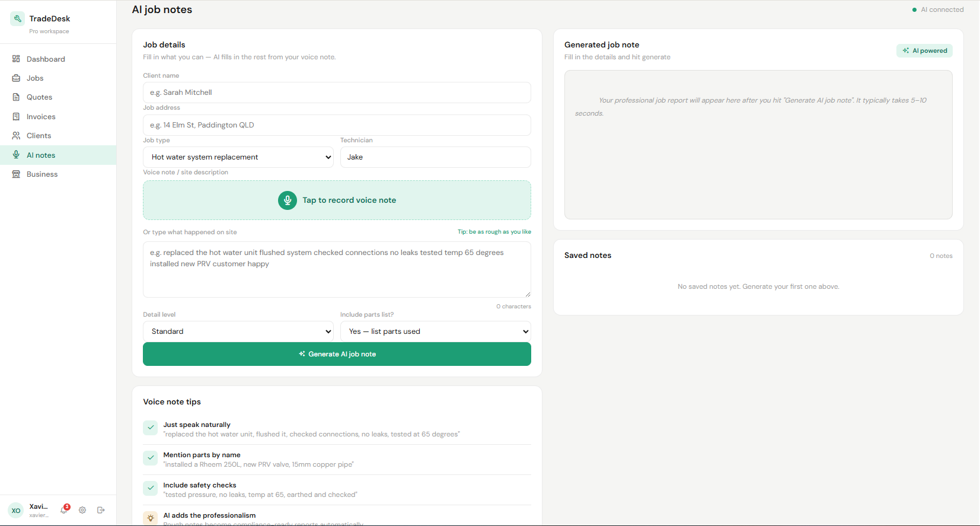This screenshot has width=980, height=526.
Task: Click the 'Voice note tips' heading
Action: coord(172,401)
